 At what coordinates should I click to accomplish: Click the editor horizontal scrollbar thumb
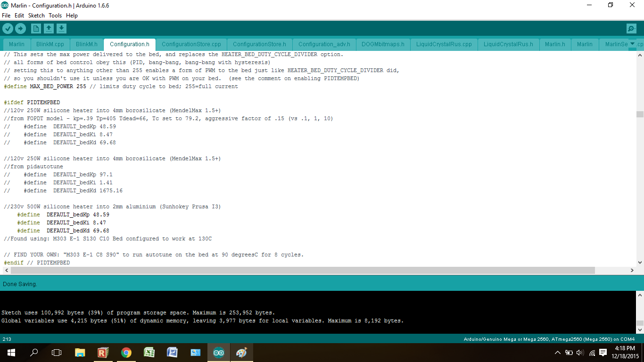click(302, 271)
